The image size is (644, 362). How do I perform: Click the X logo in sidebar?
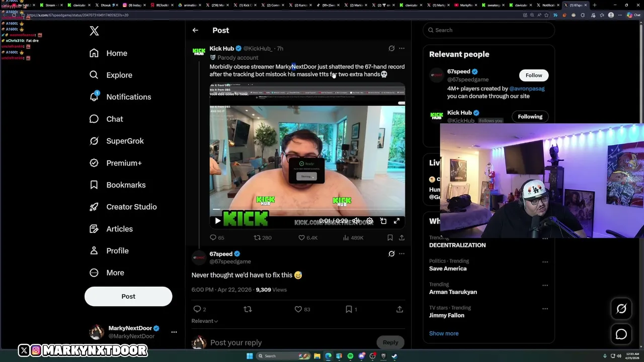click(94, 31)
